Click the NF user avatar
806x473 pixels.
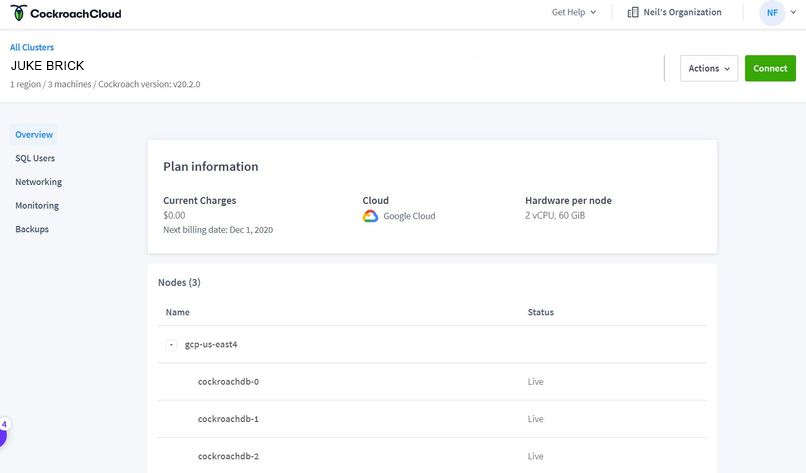coord(772,13)
